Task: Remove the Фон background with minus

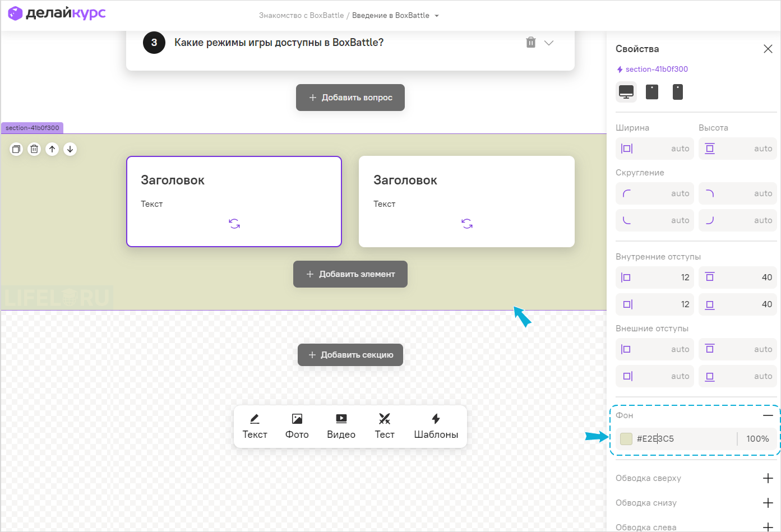Action: point(768,415)
